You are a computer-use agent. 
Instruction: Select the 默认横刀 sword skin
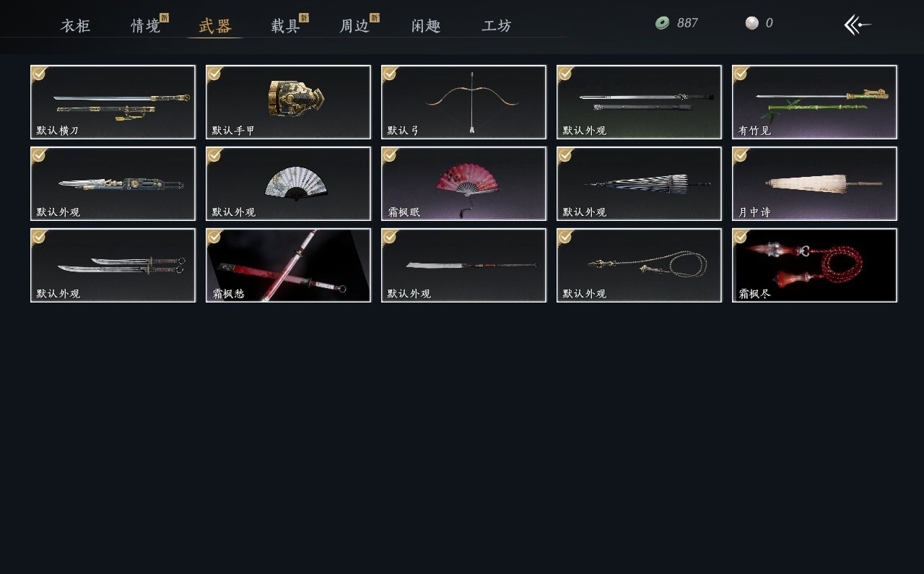click(113, 102)
